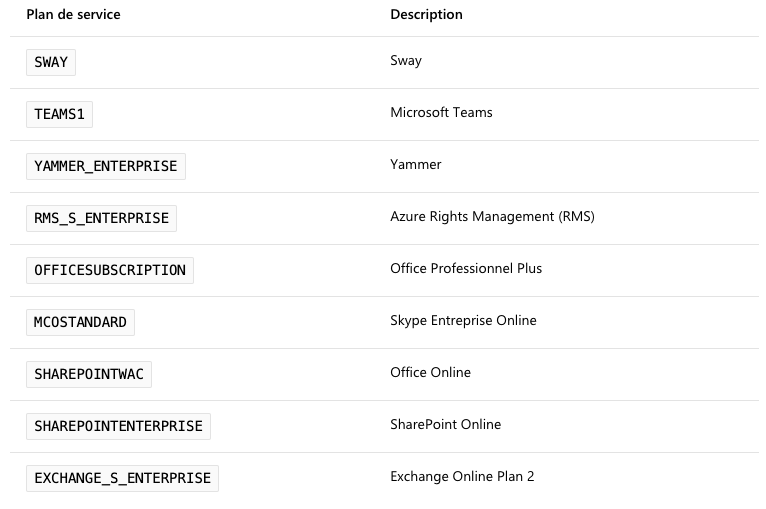The width and height of the screenshot is (766, 509).
Task: Select the MCOSTANDARD code label
Action: click(80, 322)
